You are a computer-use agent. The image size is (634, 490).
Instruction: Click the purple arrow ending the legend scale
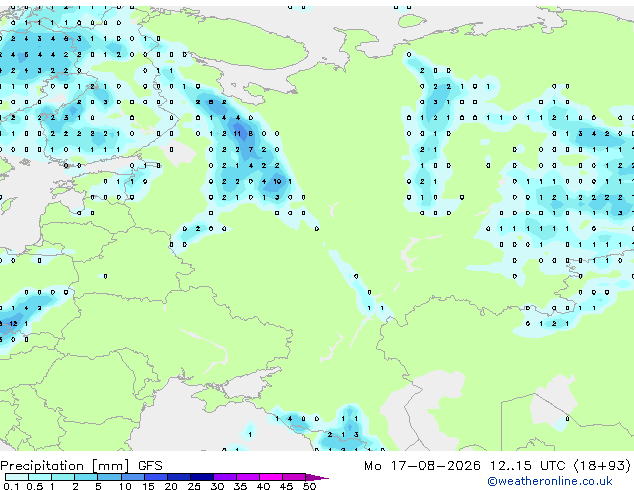tap(317, 477)
